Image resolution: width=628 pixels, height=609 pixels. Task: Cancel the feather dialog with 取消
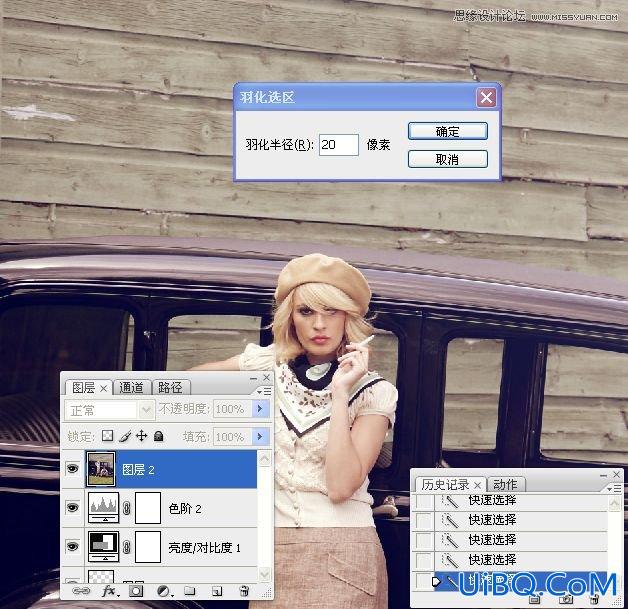(447, 159)
